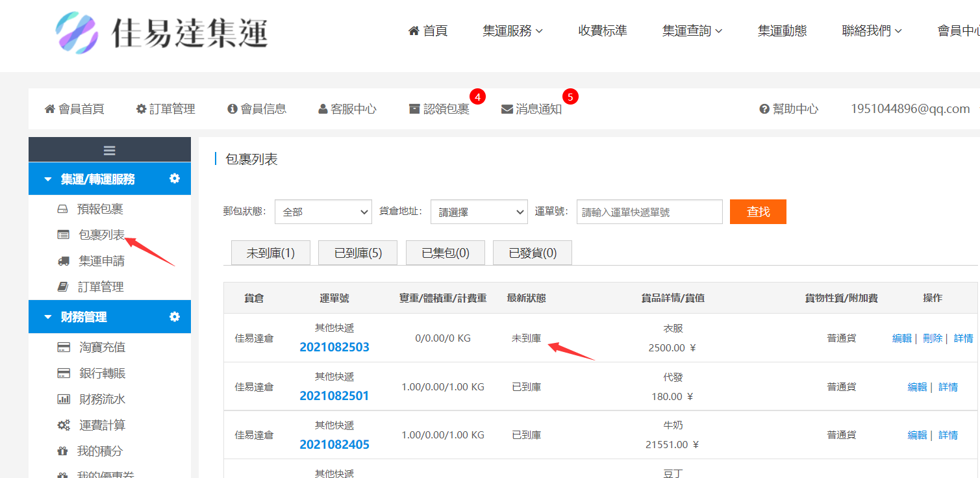Click gear icon in 財務管理 header
Viewport: 980px width, 478px height.
(x=175, y=316)
